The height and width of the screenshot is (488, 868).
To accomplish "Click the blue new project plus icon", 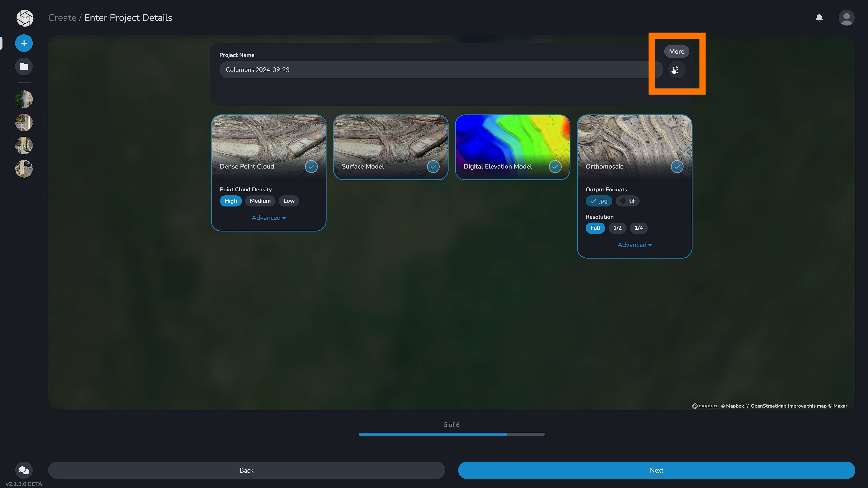I will click(24, 43).
